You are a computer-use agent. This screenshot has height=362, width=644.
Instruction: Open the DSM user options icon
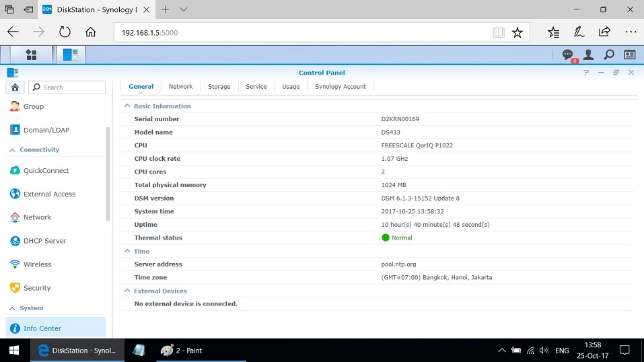pyautogui.click(x=589, y=55)
